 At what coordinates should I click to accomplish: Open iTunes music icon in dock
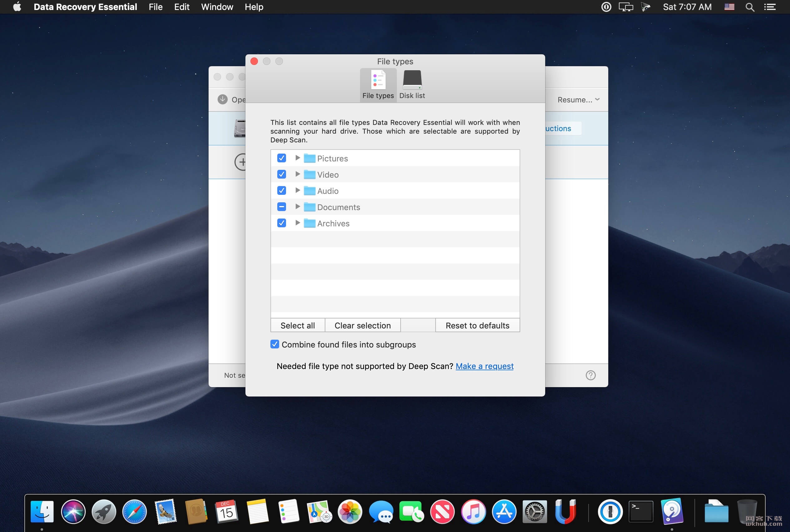(x=473, y=512)
